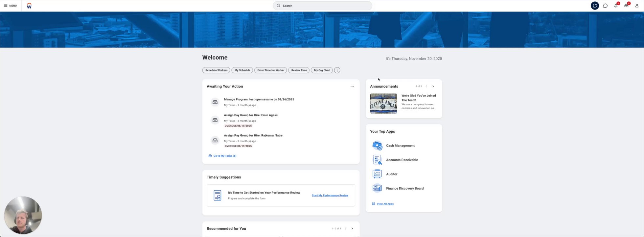644x237 pixels.
Task: Click the OVERDUE 08/19/2025 label under Emin Agassi
Action: 238,126
